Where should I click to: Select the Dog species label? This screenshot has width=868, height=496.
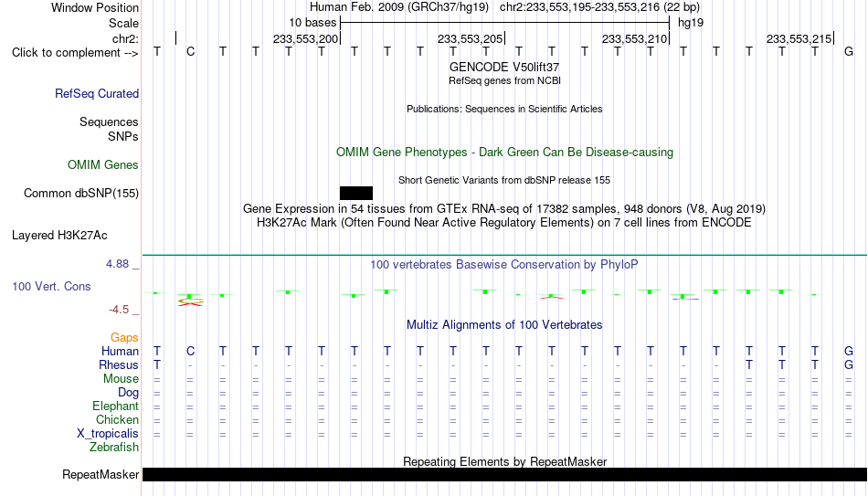click(x=128, y=393)
